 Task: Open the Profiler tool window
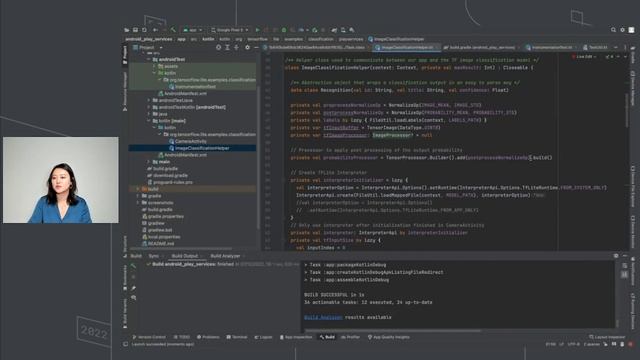point(350,337)
